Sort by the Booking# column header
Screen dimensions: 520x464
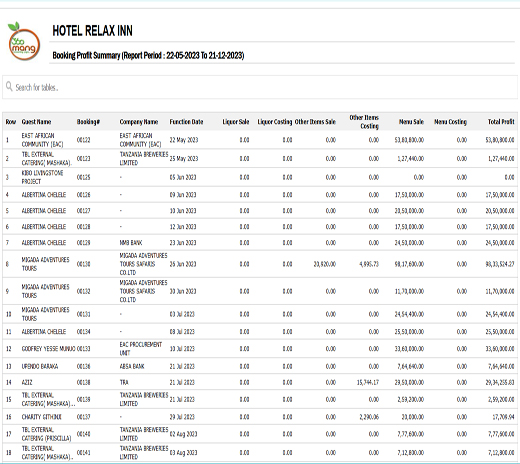click(88, 122)
